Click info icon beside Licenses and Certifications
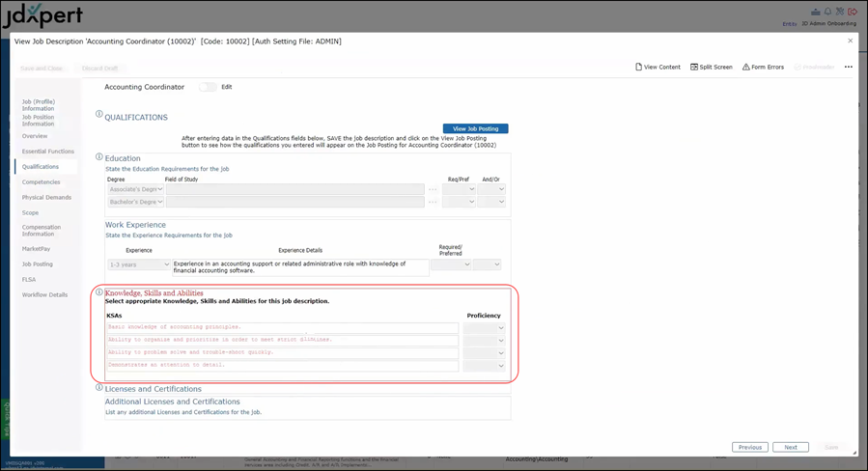 (x=98, y=388)
